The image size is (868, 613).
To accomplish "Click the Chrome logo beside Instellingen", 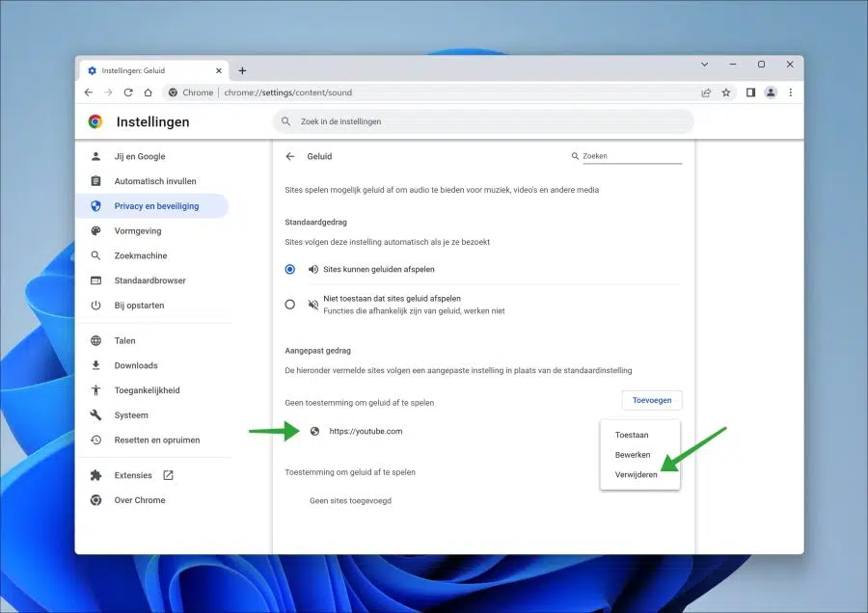I will [95, 121].
